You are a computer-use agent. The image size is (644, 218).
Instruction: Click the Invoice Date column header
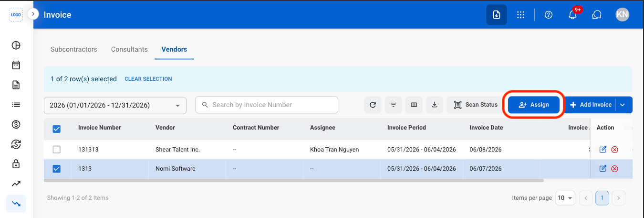pos(486,128)
